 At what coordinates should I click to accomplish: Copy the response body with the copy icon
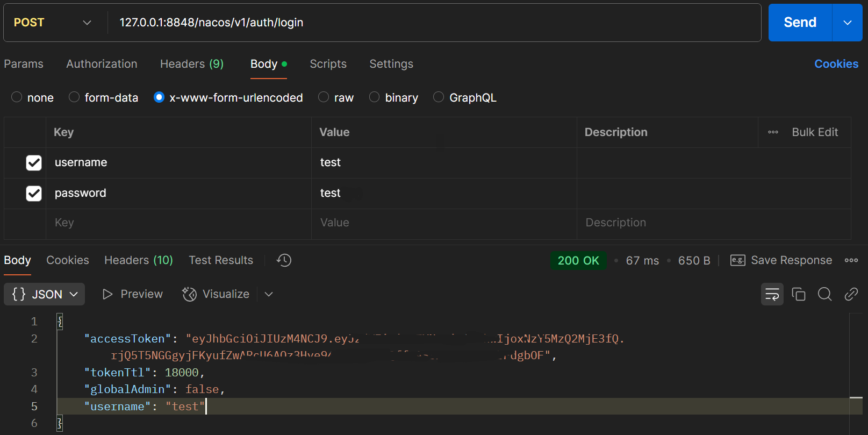click(799, 294)
